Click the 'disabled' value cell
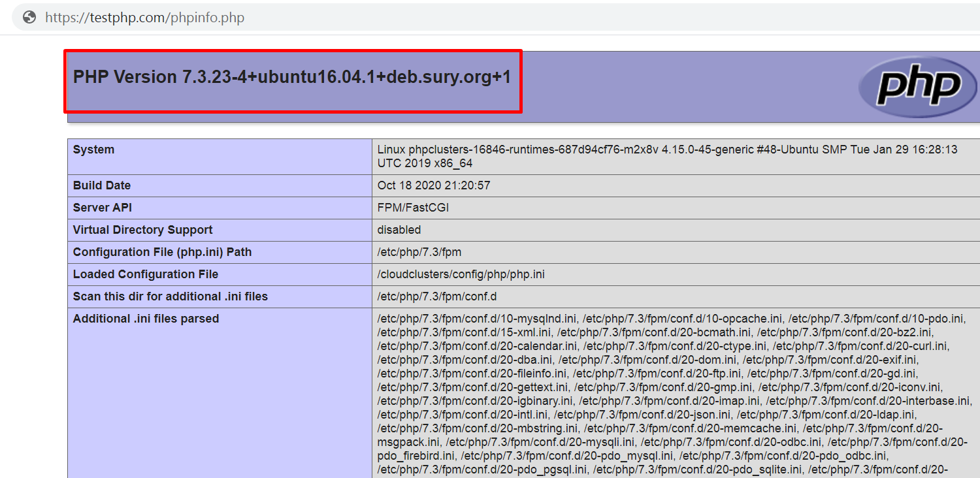This screenshot has height=478, width=980. (x=399, y=230)
